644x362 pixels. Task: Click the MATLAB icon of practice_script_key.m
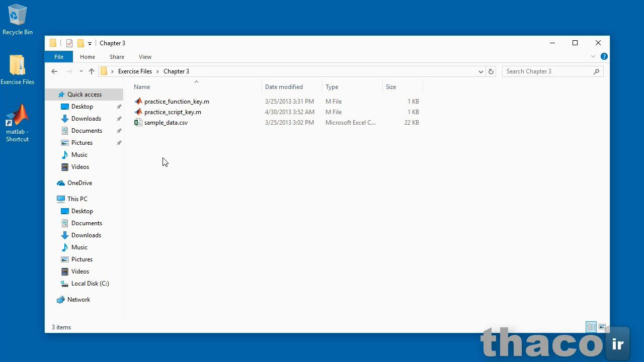coord(138,112)
